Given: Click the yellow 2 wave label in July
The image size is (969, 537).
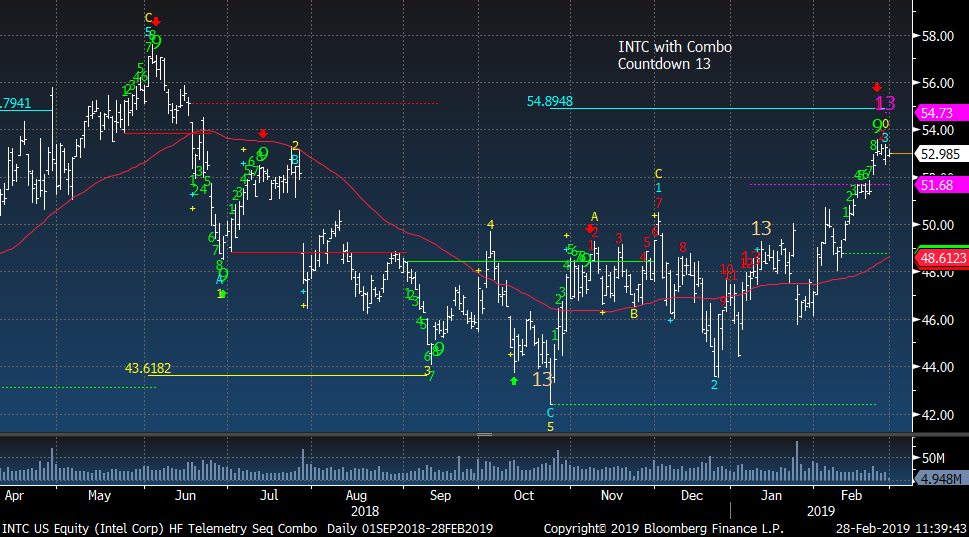Looking at the screenshot, I should point(295,146).
